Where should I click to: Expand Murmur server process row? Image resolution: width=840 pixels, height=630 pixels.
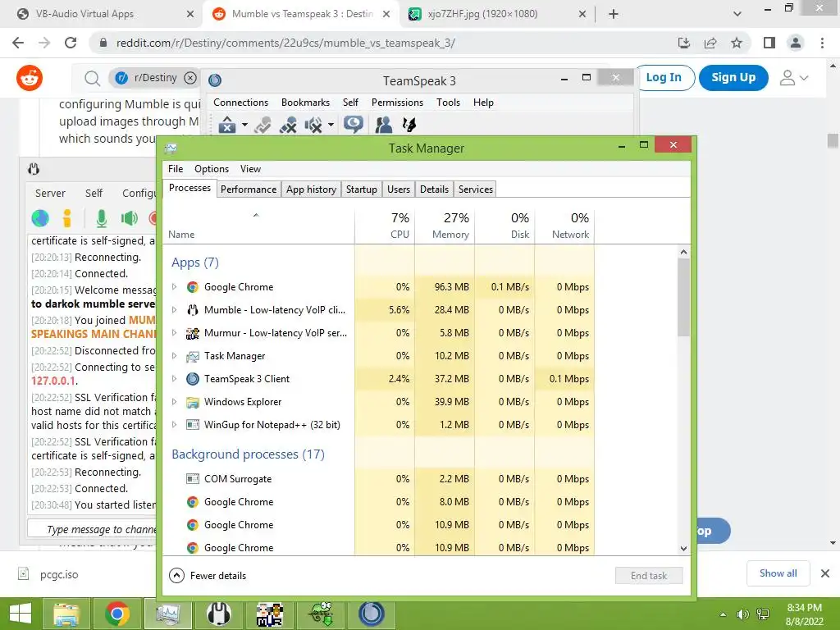(174, 333)
